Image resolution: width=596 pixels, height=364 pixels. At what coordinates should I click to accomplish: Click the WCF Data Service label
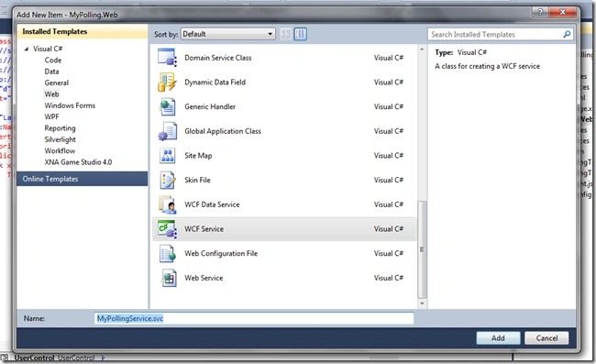[212, 204]
